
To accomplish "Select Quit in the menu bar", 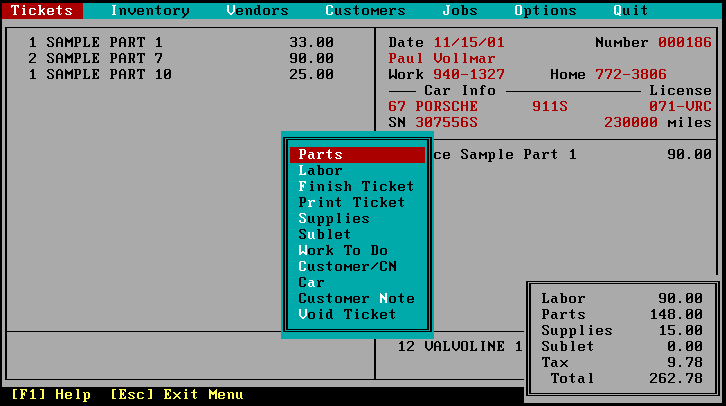I will [631, 11].
